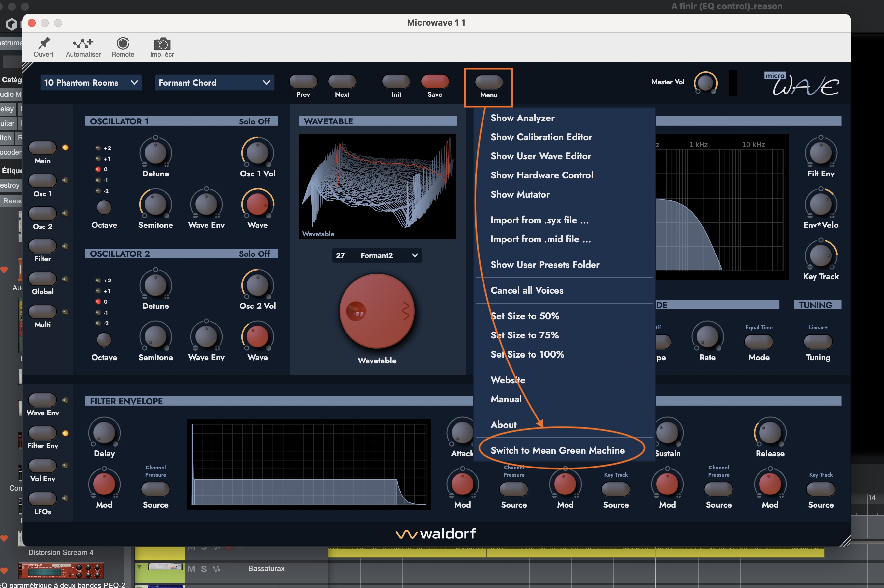Click Distorsion Scream 4 in Reason browser

click(x=61, y=552)
